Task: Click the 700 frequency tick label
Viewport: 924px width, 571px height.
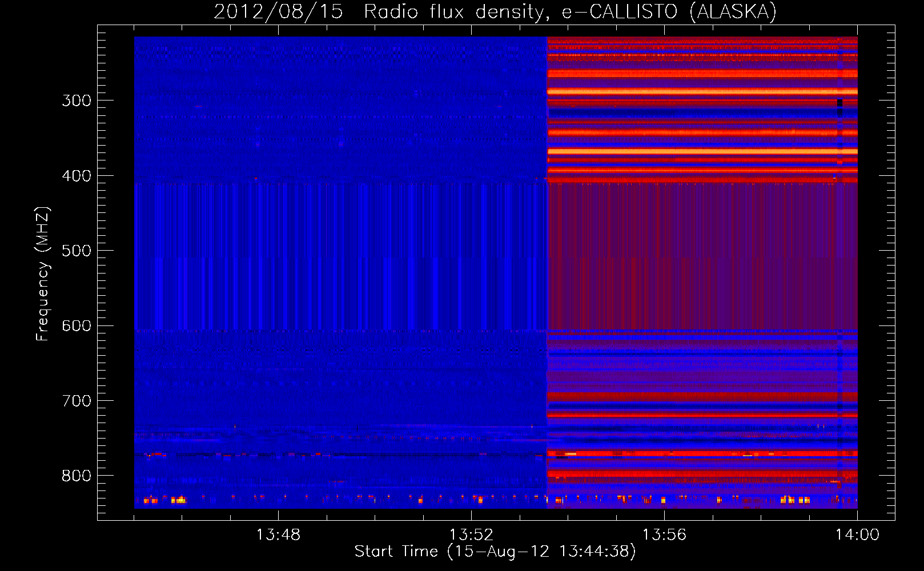Action: tap(77, 401)
